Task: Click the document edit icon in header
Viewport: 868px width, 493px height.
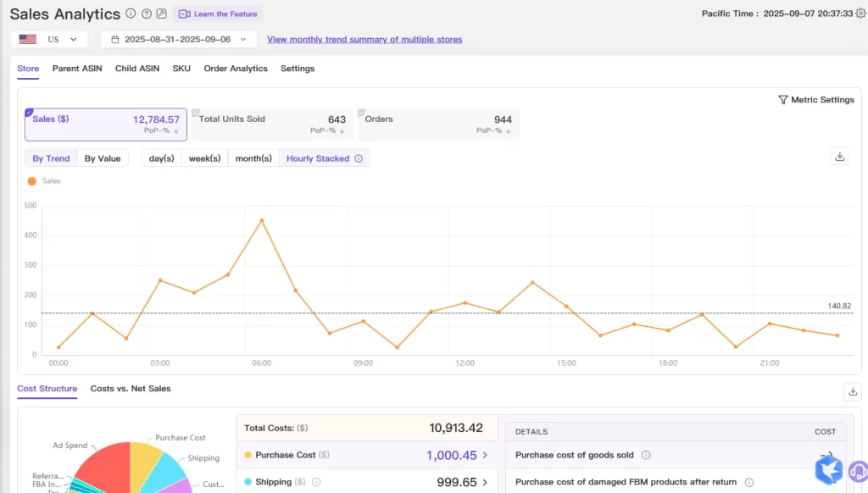Action: (162, 14)
